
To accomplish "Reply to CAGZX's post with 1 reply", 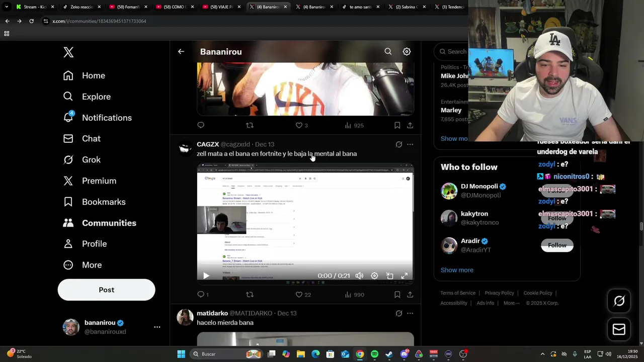I will (x=202, y=295).
